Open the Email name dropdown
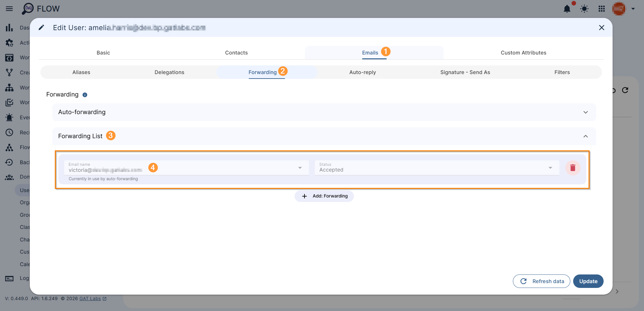Screen dimensions: 644x311 187,168
